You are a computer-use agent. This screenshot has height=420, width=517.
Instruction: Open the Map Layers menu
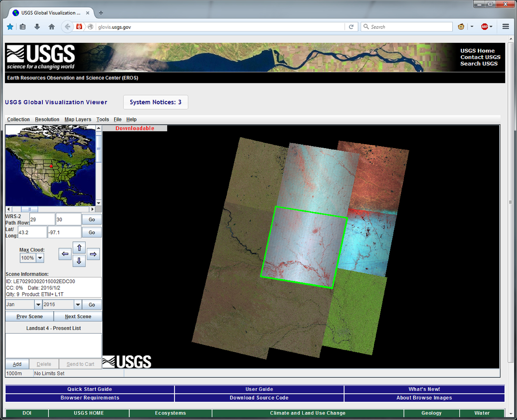[x=78, y=120]
